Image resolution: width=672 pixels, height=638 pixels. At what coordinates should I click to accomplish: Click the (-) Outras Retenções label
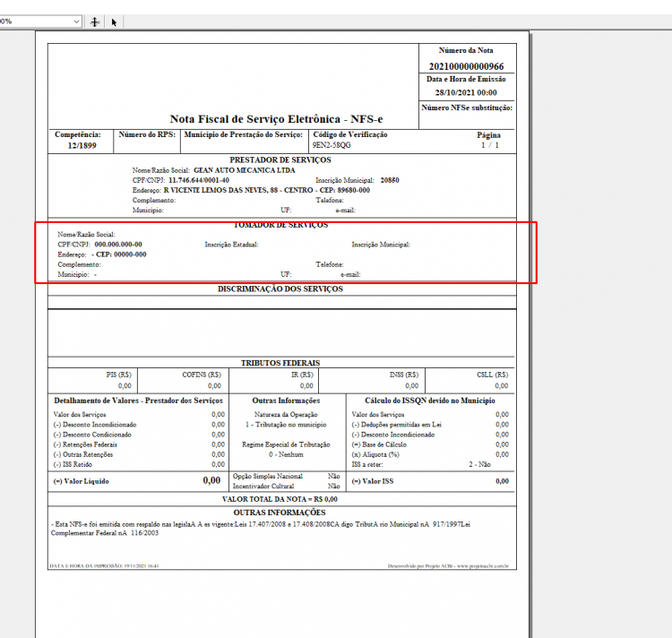tap(83, 454)
